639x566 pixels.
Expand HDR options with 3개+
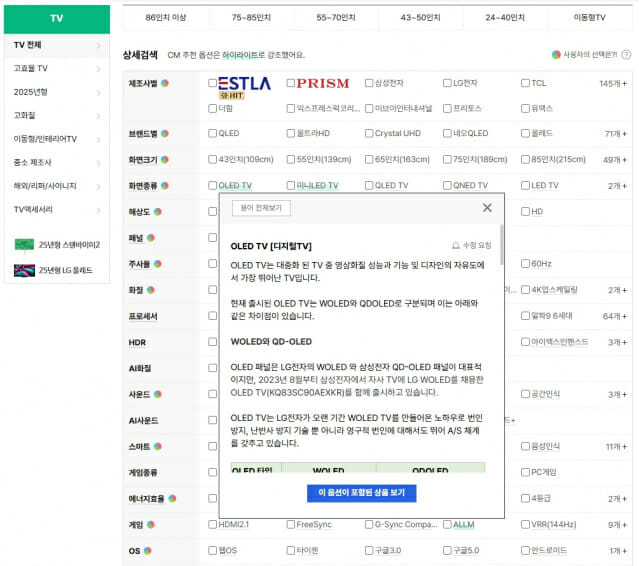617,342
